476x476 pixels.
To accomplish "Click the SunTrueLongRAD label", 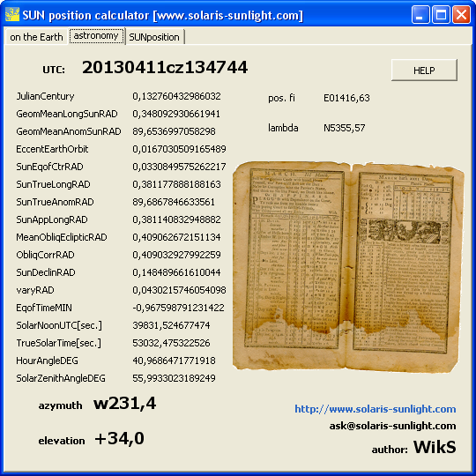I will (53, 184).
